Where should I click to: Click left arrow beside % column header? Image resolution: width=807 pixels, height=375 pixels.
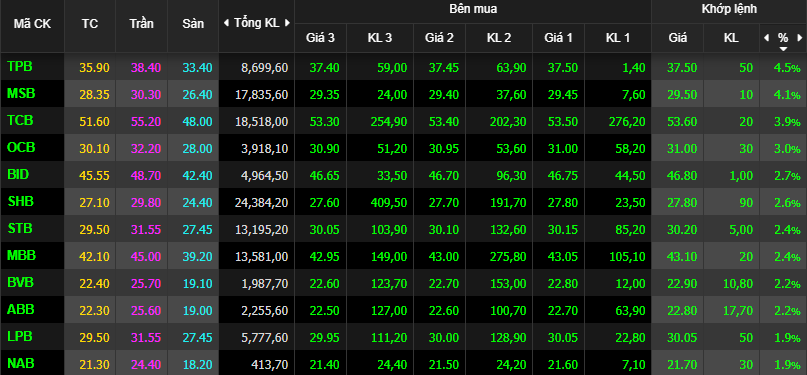(767, 38)
